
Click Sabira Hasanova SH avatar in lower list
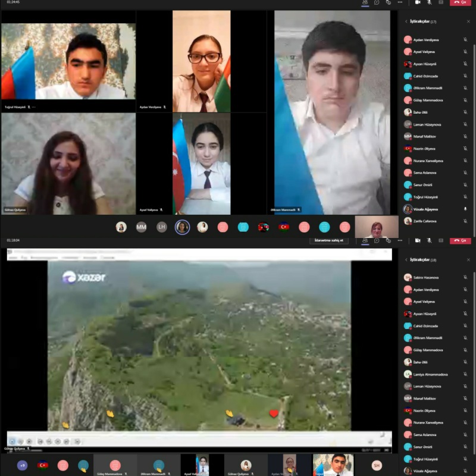coord(408,277)
